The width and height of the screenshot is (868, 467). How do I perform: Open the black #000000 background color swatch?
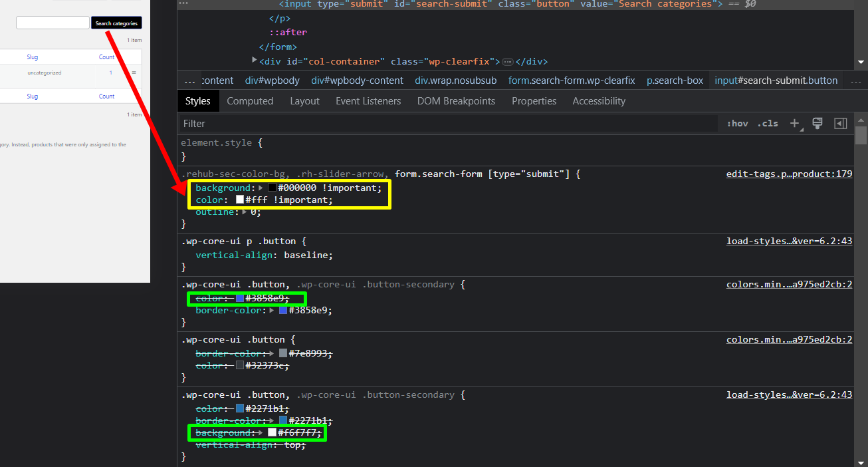[x=272, y=188]
